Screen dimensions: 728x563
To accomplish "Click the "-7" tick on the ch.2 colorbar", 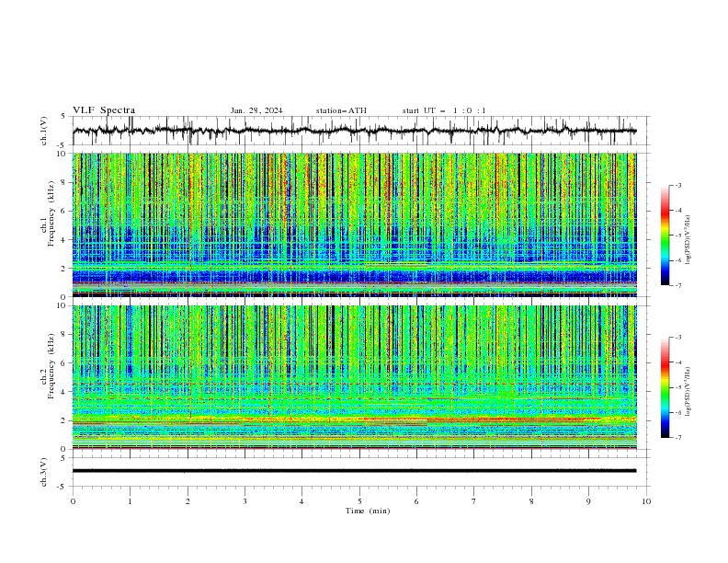I will (x=677, y=437).
